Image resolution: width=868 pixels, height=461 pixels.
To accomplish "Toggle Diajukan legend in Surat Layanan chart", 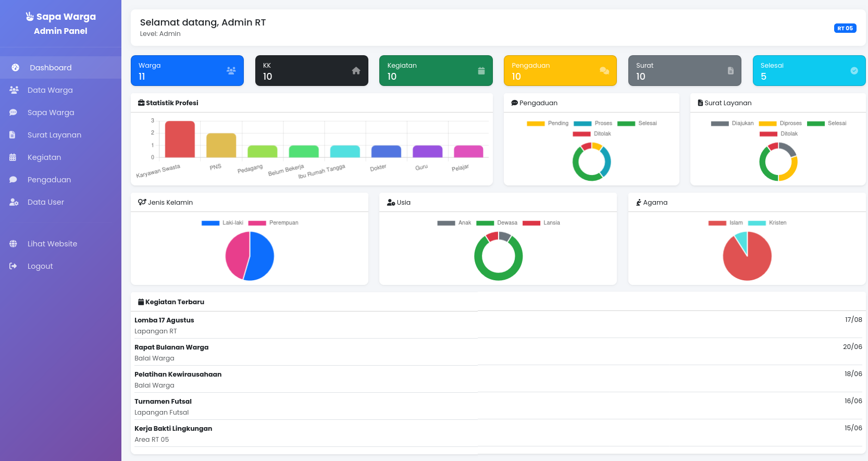I will 732,123.
